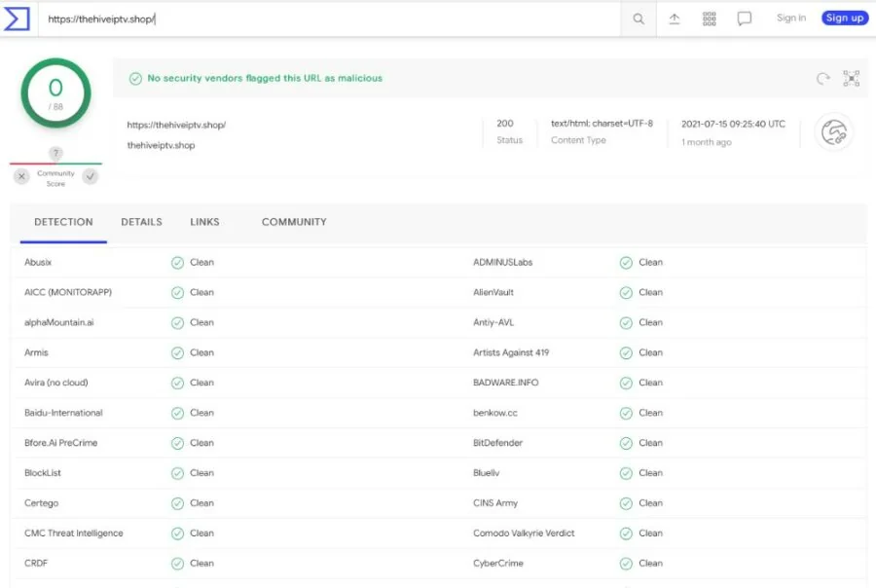The width and height of the screenshot is (876, 588).
Task: Click the AICC (MONITORAPP) vendor name
Action: (68, 292)
